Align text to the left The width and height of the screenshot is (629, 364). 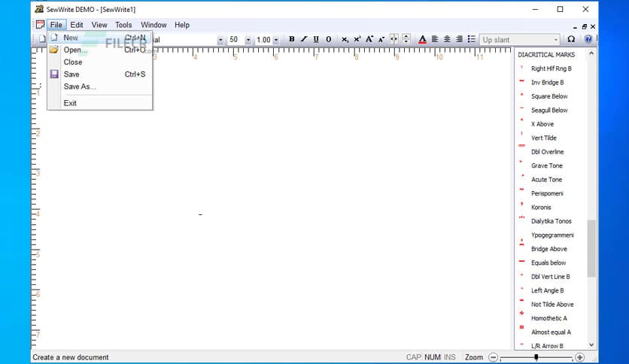[x=435, y=39]
